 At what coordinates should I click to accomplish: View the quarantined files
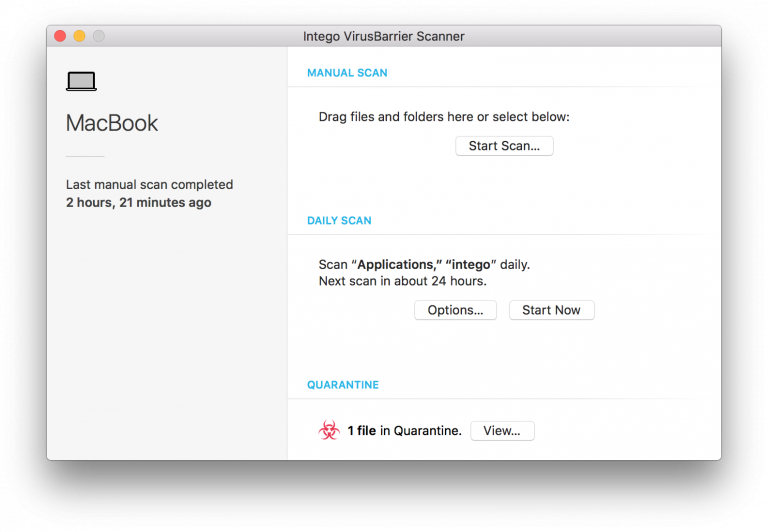point(502,431)
